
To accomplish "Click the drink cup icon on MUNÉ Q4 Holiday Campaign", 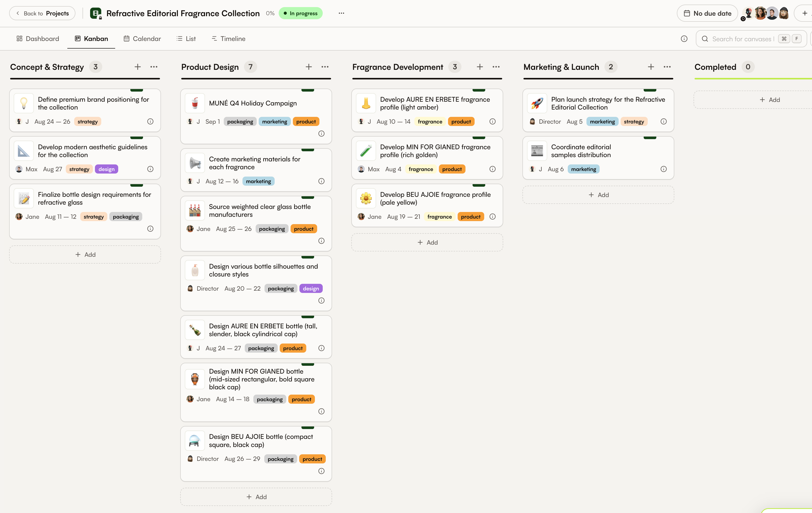I will click(195, 103).
